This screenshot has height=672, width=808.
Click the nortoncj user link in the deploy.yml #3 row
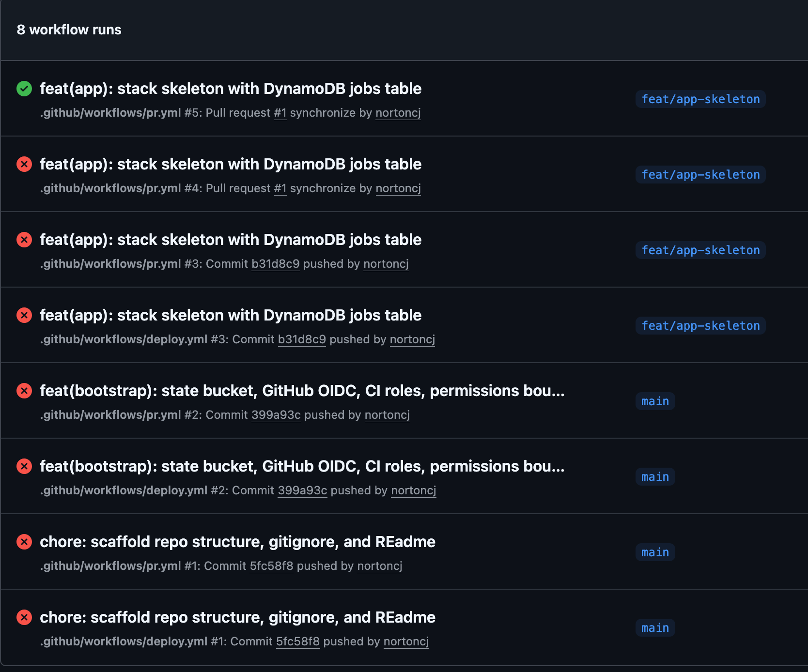pos(412,339)
